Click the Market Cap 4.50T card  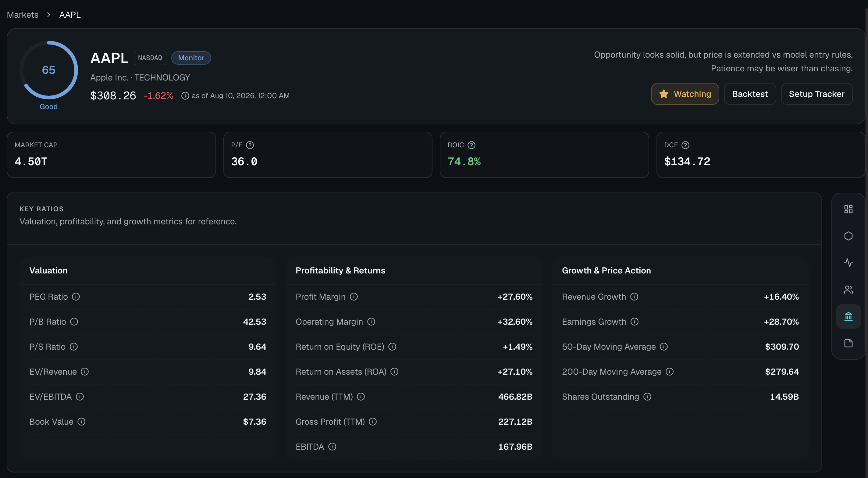click(x=111, y=155)
